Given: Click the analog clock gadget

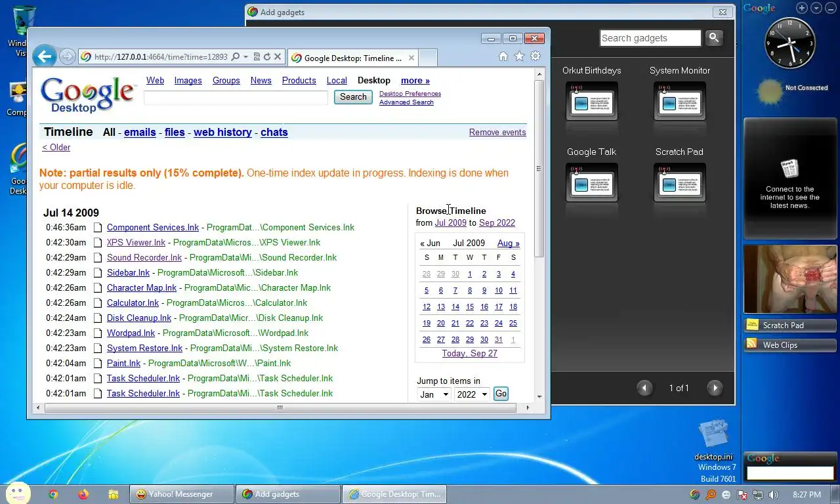Looking at the screenshot, I should [x=790, y=43].
